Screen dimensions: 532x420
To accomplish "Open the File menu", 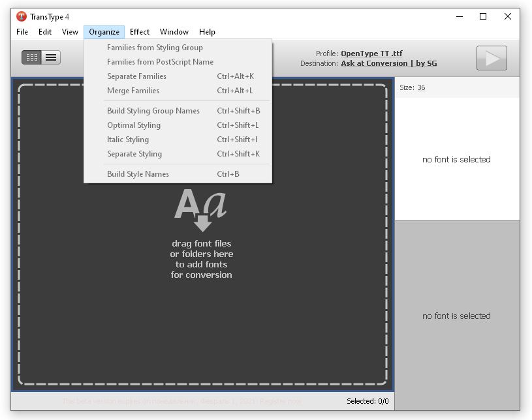I will (x=22, y=32).
